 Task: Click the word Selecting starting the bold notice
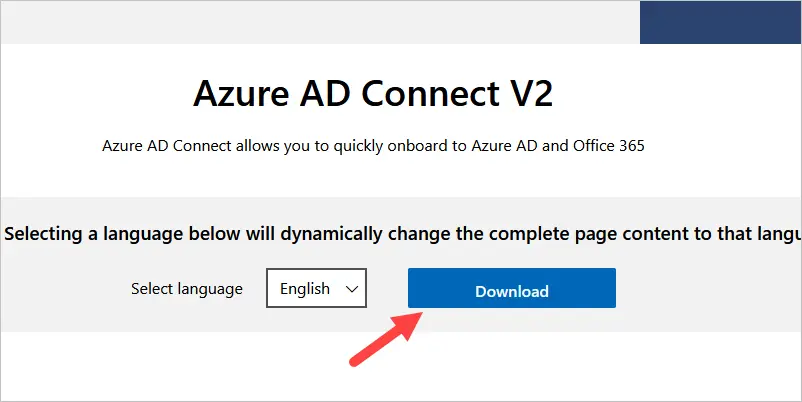click(x=43, y=234)
